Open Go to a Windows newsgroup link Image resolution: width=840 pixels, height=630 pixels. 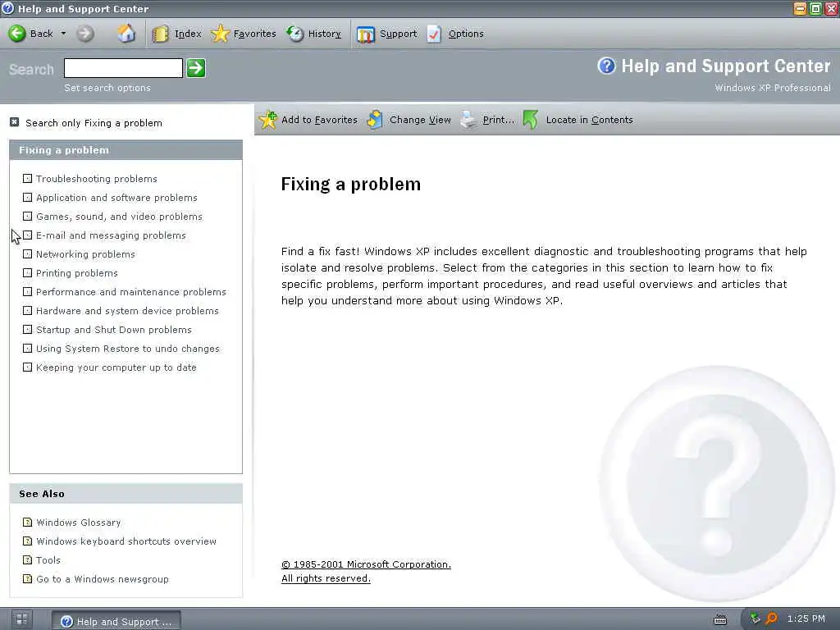click(x=103, y=579)
